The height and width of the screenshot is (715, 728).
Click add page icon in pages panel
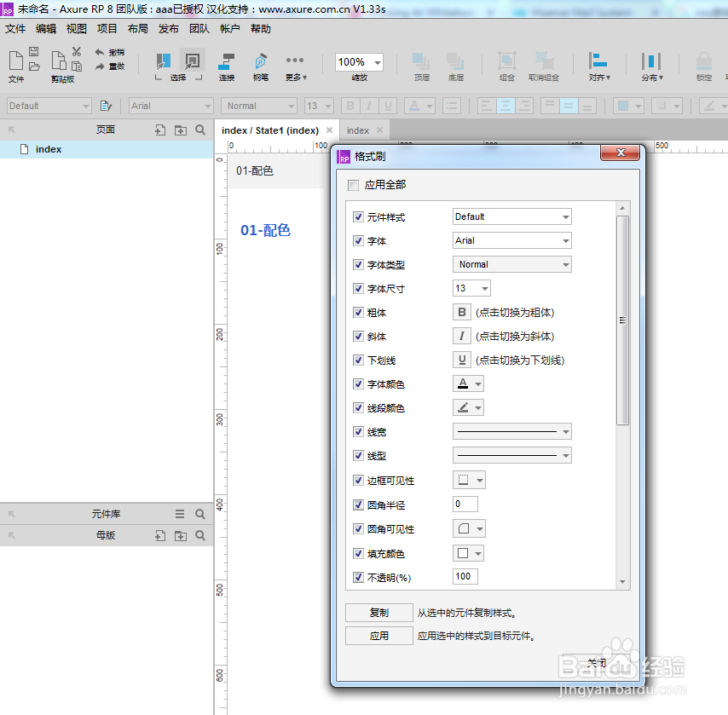[x=160, y=130]
